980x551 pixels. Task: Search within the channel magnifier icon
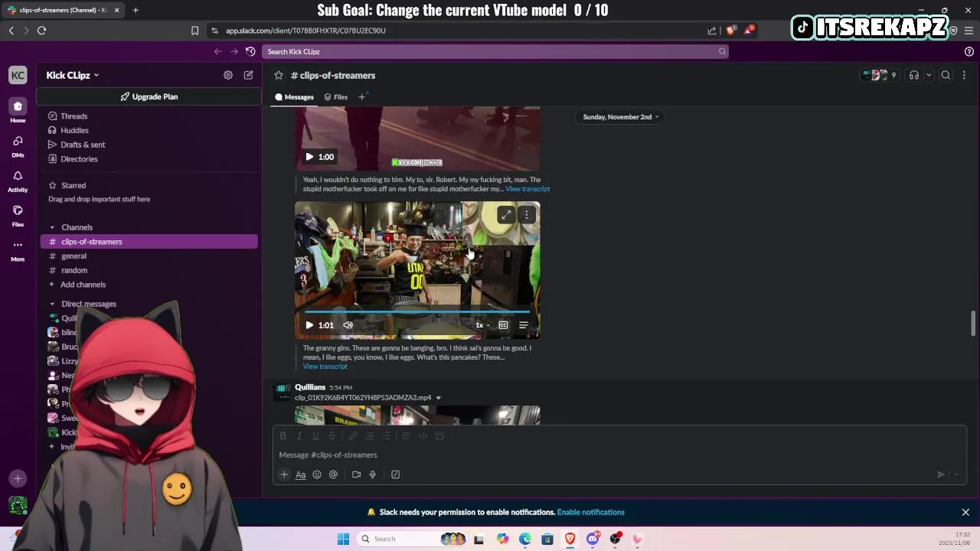[946, 75]
